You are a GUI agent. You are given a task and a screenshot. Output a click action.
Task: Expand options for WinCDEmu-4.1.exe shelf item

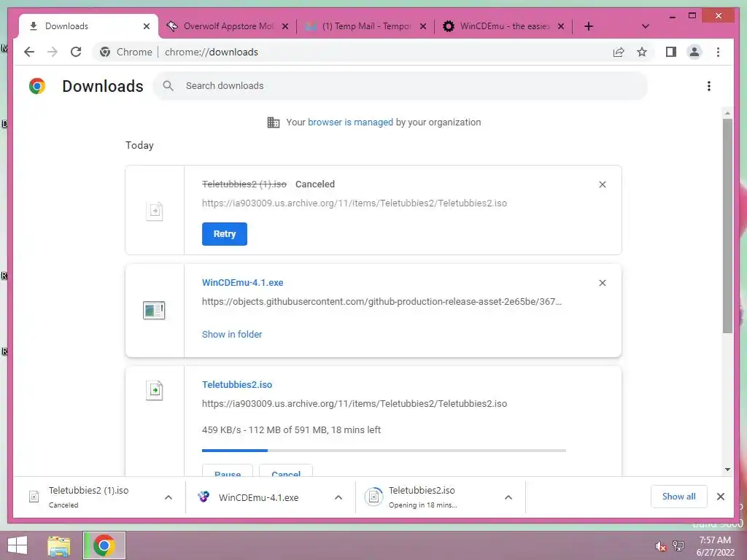pyautogui.click(x=338, y=497)
